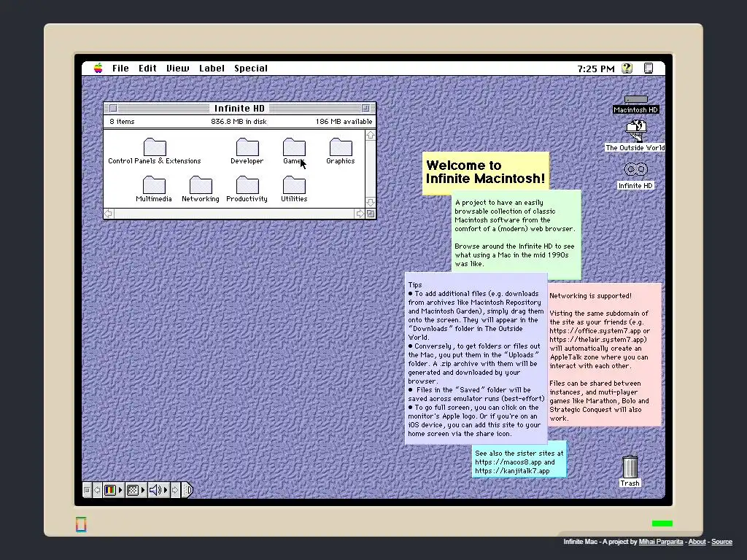Select the yellow Welcome to Infinite Macintosh note
The image size is (747, 560).
click(x=485, y=172)
